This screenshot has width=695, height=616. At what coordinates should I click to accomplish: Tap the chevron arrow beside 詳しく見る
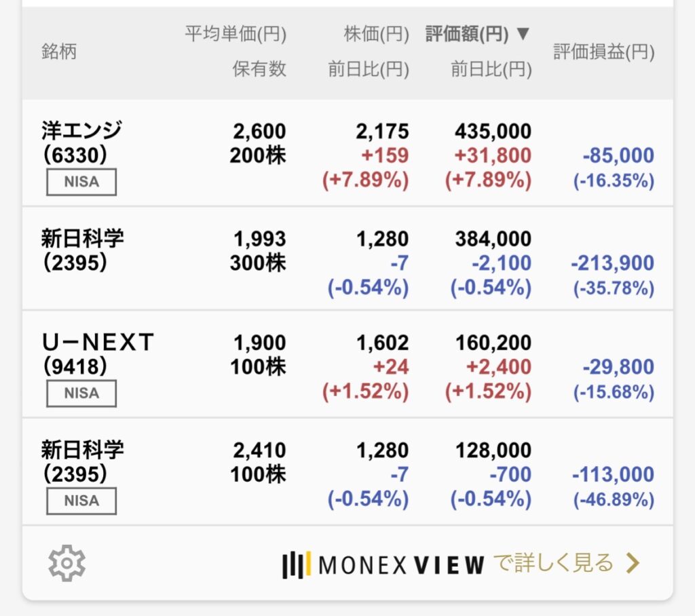tap(633, 563)
